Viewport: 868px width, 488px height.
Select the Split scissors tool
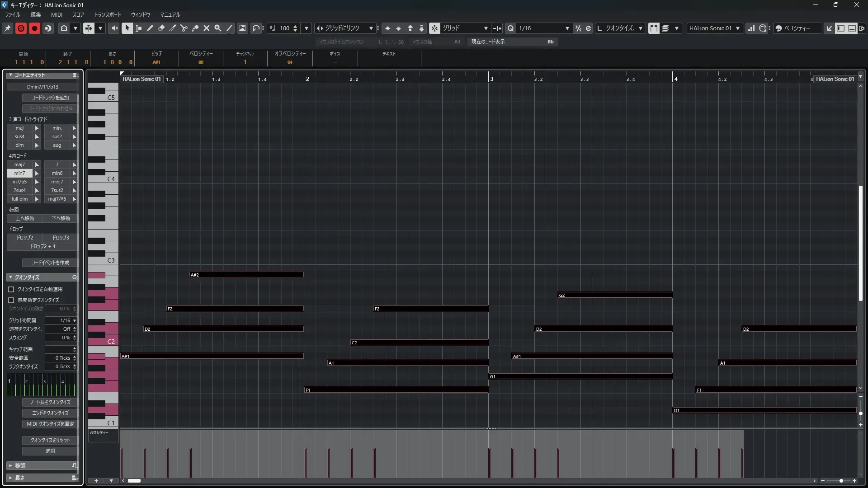point(184,28)
